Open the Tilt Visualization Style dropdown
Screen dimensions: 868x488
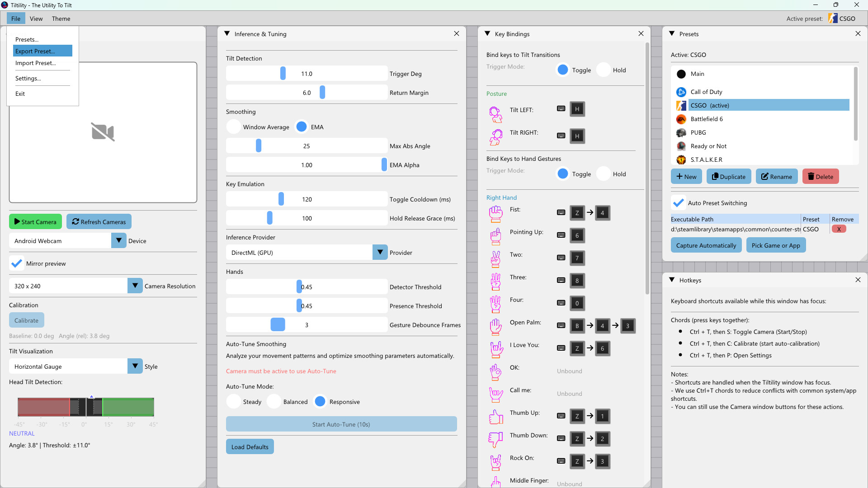tap(134, 366)
